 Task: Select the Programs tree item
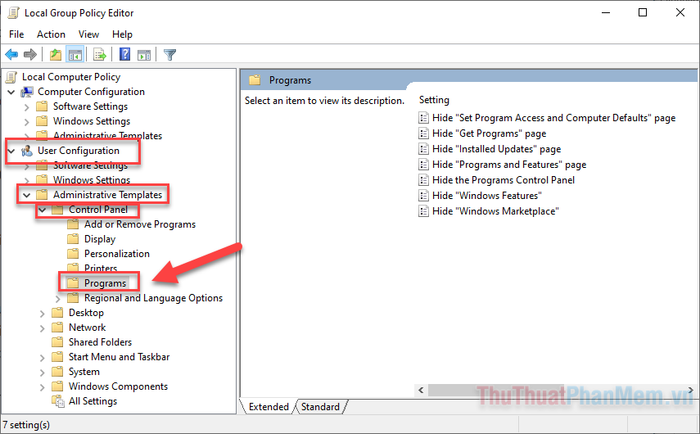[105, 283]
